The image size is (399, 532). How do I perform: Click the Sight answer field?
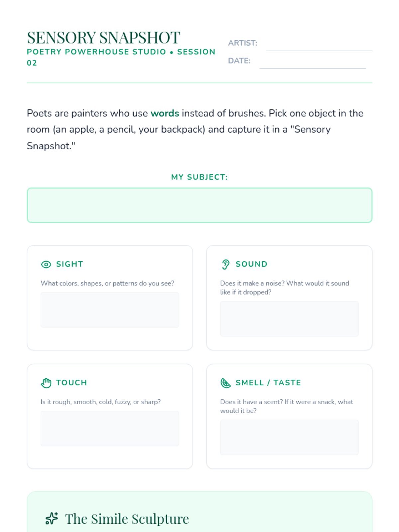(x=110, y=310)
